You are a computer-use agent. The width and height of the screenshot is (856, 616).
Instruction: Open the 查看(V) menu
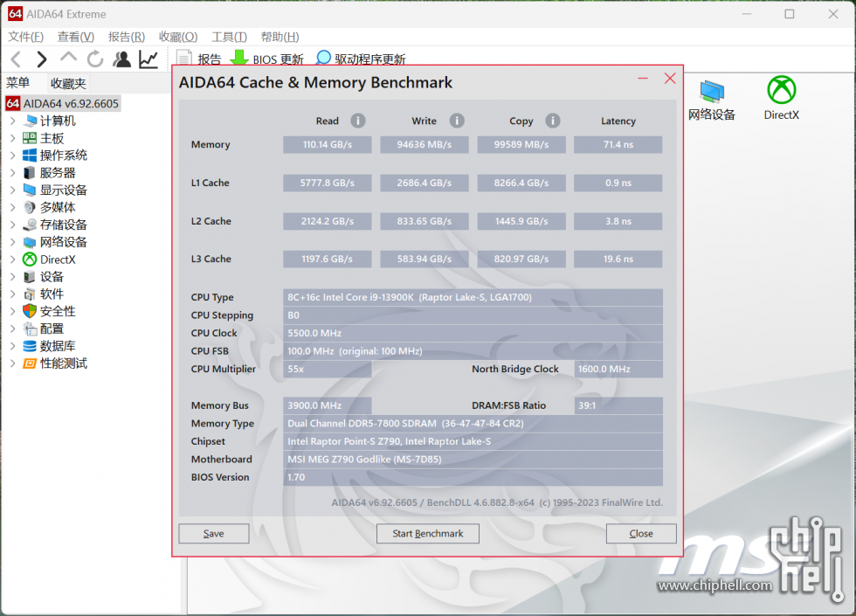click(76, 37)
